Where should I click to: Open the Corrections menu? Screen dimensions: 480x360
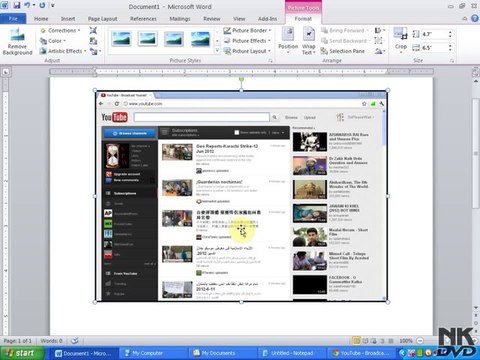click(x=60, y=30)
